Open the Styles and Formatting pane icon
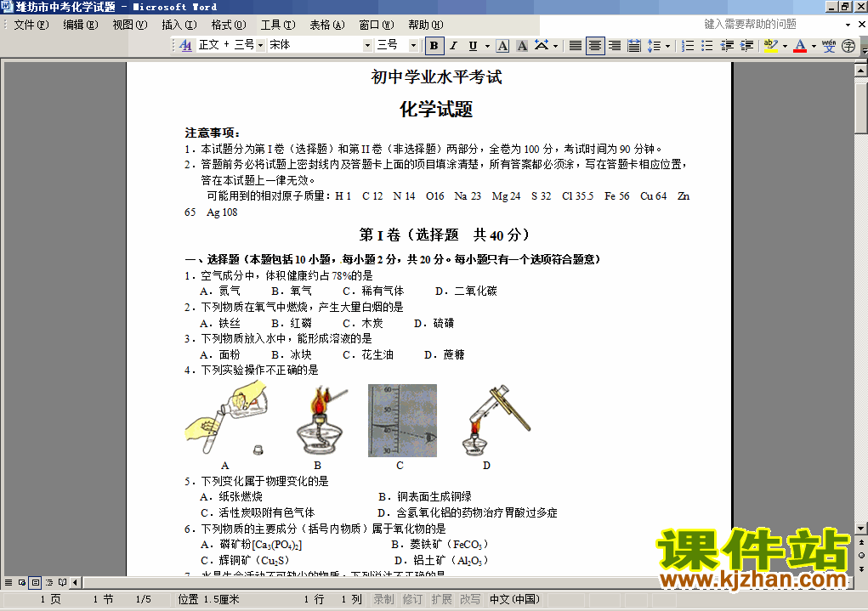Screen dimensions: 868x611 coord(185,45)
